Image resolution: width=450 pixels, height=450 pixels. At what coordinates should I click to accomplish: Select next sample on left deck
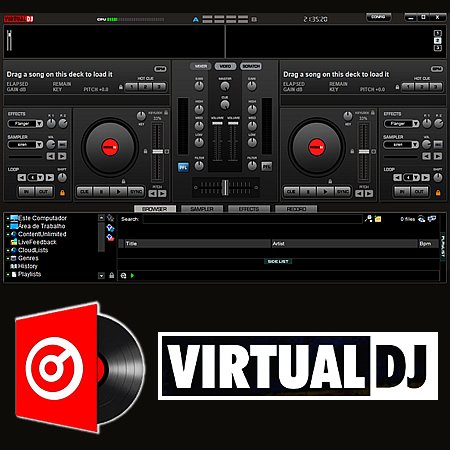[62, 156]
